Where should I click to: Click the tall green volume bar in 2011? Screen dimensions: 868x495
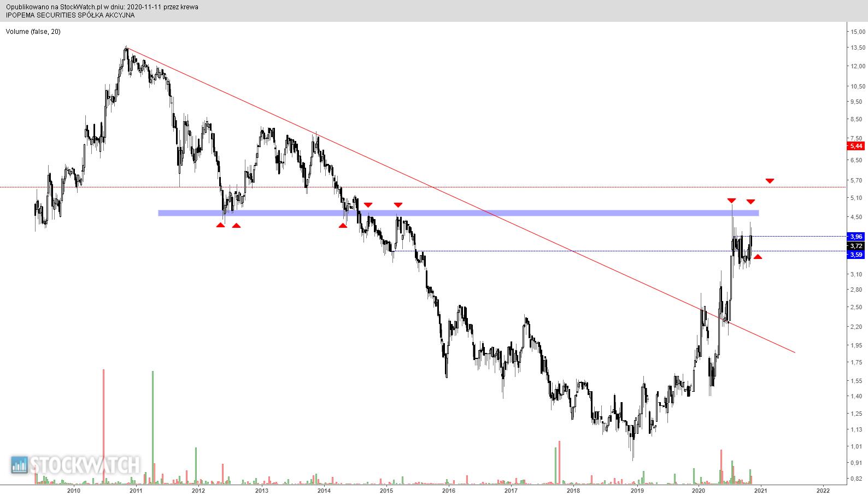click(x=153, y=427)
